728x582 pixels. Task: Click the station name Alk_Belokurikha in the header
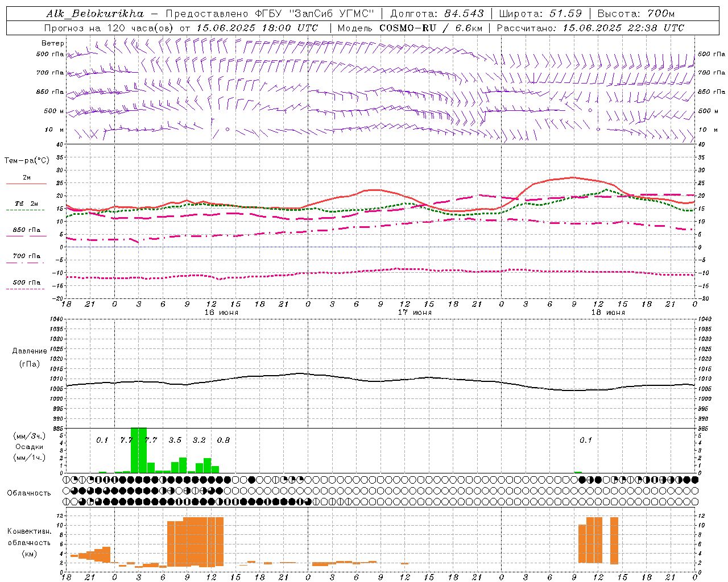pos(95,14)
